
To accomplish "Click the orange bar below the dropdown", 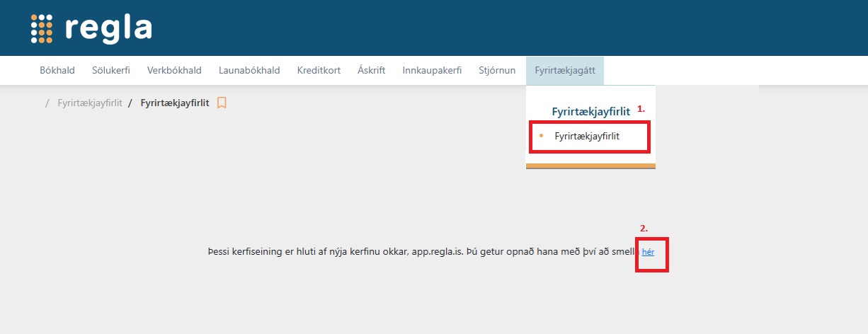I will tap(590, 166).
